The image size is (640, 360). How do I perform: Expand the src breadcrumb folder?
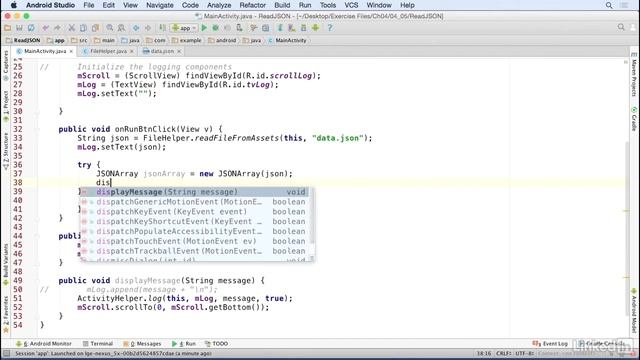click(x=79, y=40)
